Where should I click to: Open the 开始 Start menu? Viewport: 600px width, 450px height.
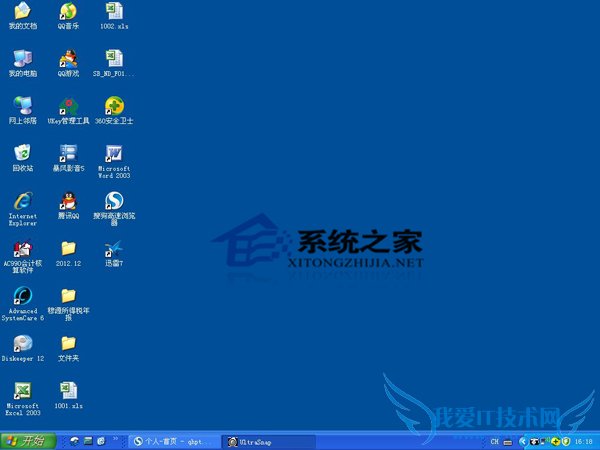pos(28,441)
